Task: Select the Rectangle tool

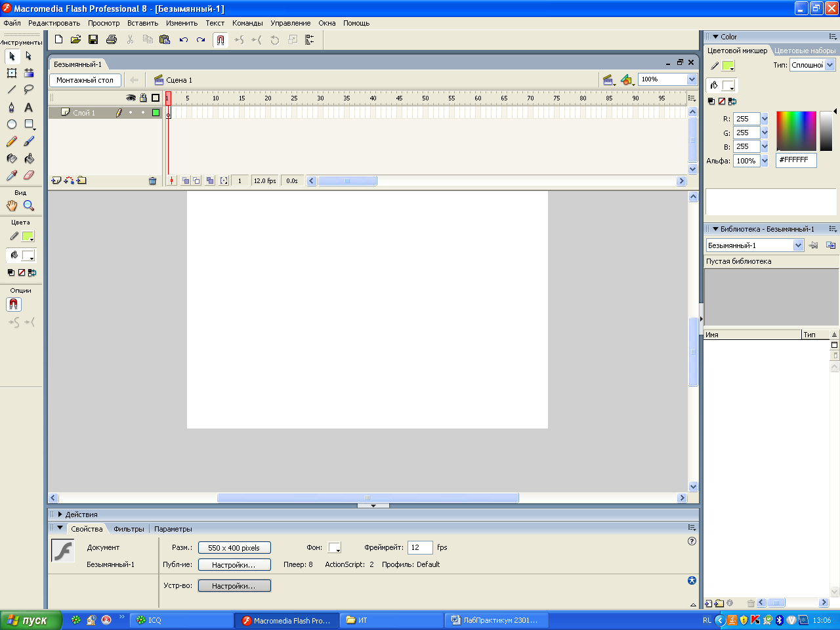Action: [x=29, y=124]
